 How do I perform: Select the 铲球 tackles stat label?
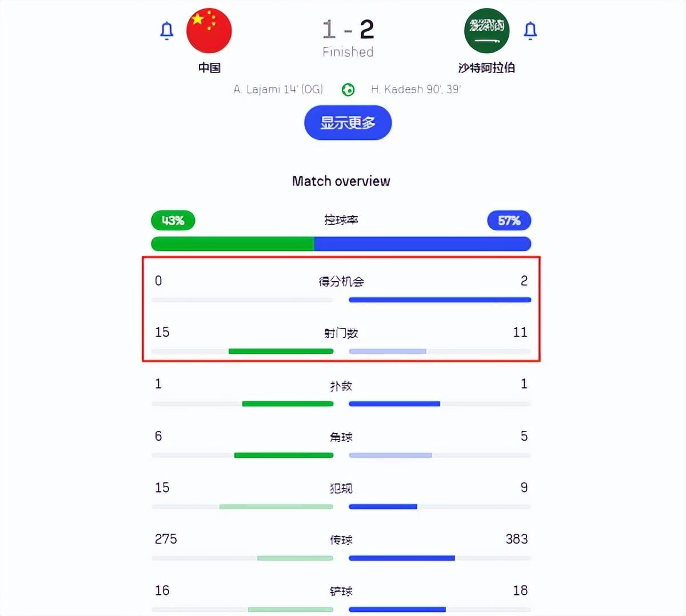click(341, 591)
